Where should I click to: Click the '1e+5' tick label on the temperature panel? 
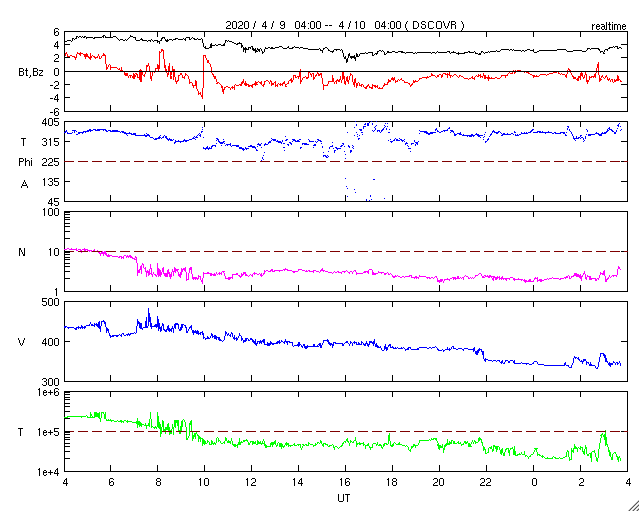point(49,432)
